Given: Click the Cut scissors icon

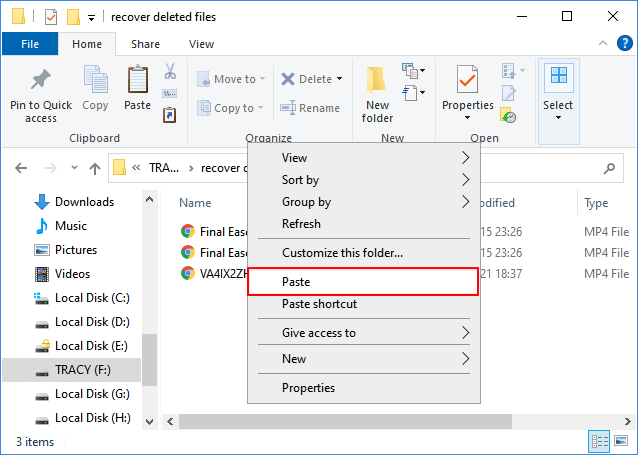Looking at the screenshot, I should (x=170, y=72).
